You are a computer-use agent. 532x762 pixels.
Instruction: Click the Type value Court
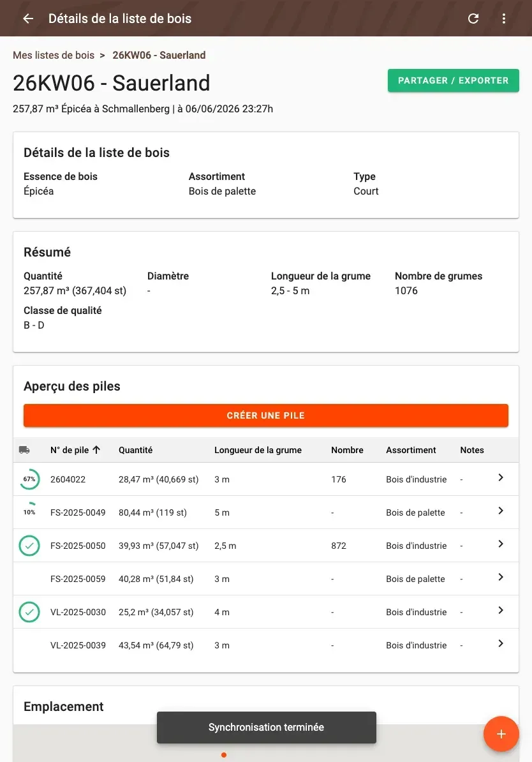tap(366, 191)
